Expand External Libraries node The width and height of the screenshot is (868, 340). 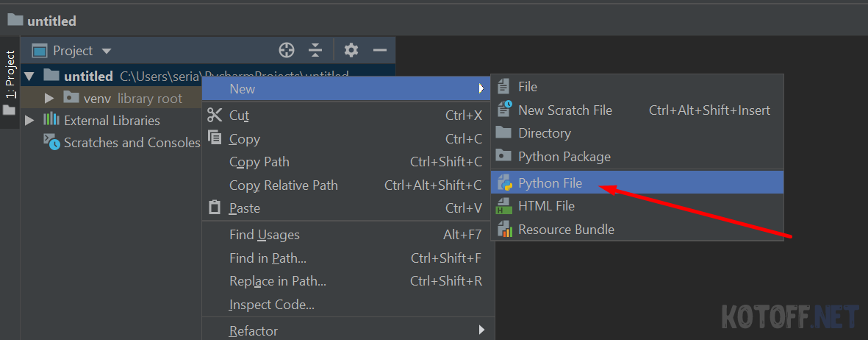click(29, 120)
